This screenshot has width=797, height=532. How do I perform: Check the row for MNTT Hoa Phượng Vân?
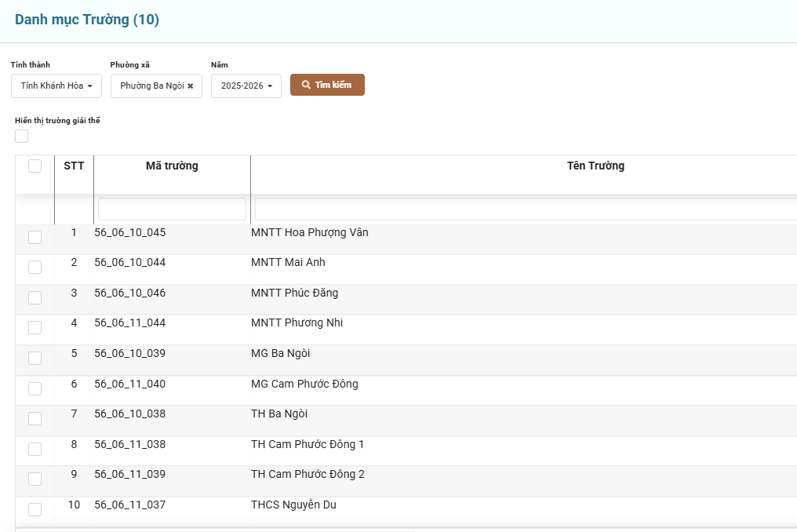35,237
